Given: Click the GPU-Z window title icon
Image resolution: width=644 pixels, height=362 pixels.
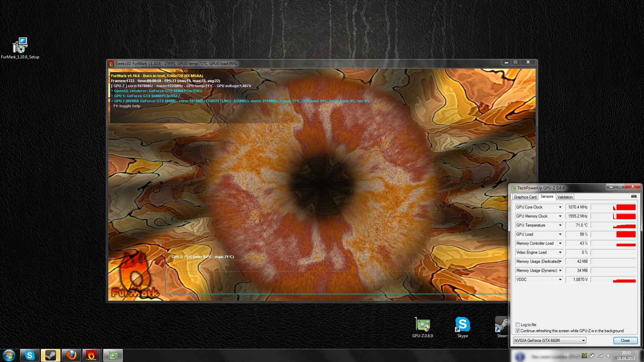Looking at the screenshot, I should pos(513,188).
